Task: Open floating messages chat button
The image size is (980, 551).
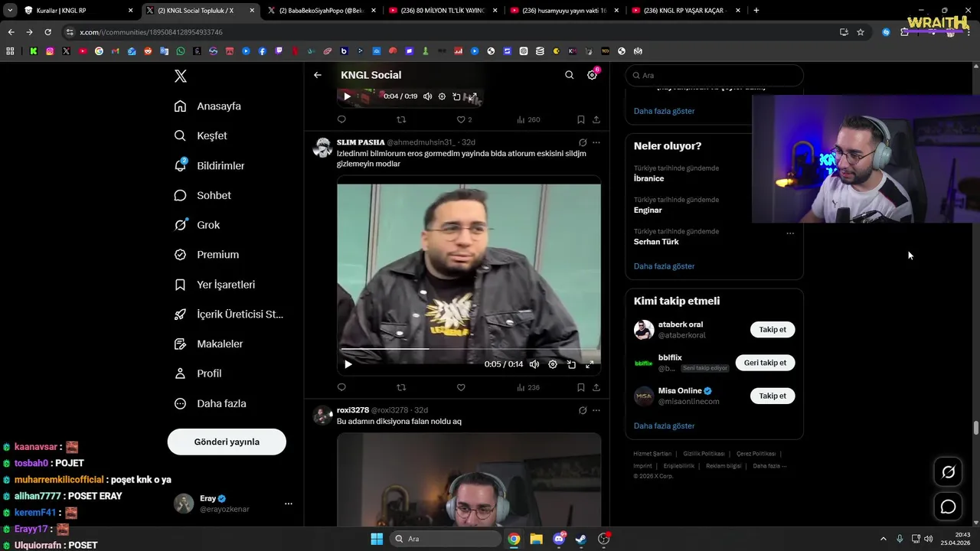Action: (948, 507)
